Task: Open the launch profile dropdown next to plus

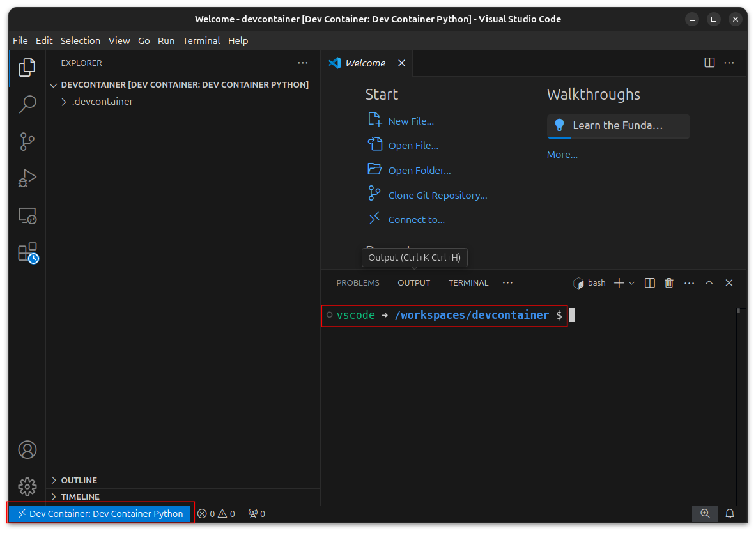Action: (631, 283)
